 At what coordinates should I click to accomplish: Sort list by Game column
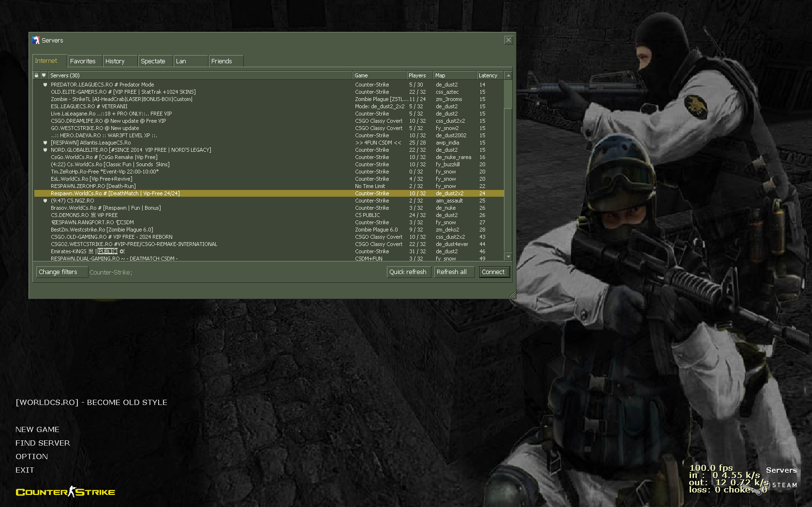click(380, 75)
